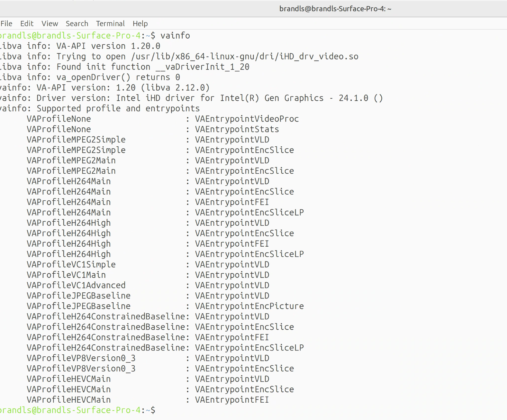Open the Help menu

[x=140, y=23]
